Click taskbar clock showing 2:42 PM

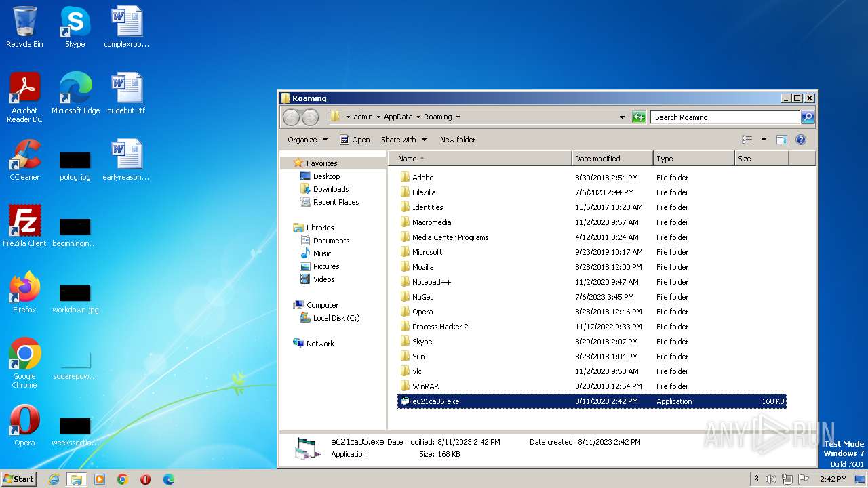point(833,479)
